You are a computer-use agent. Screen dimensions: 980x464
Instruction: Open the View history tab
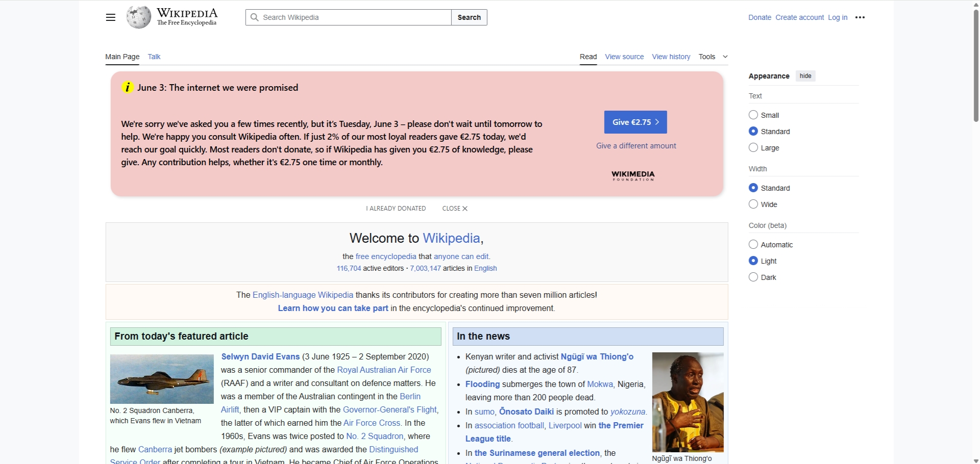pos(671,57)
